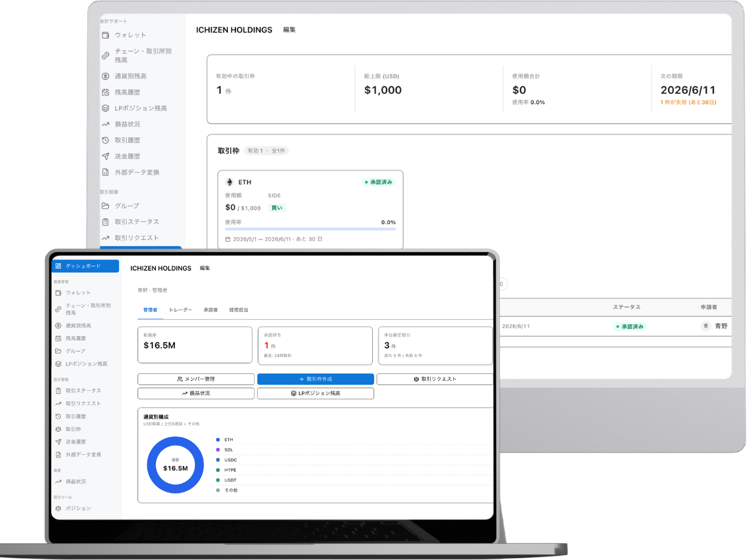Click 損益状況 button on laptop dashboard
747x560 pixels.
click(196, 393)
